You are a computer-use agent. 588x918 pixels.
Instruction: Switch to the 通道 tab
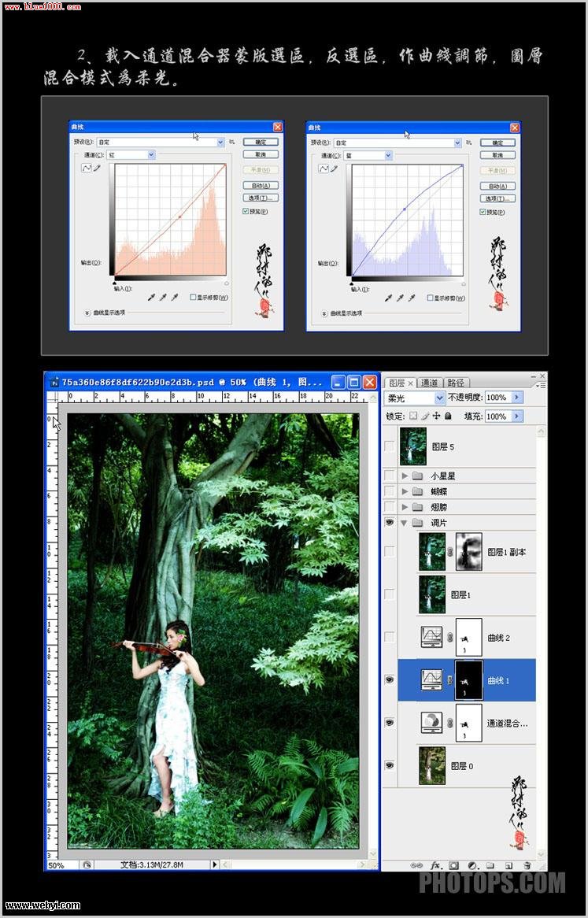430,383
